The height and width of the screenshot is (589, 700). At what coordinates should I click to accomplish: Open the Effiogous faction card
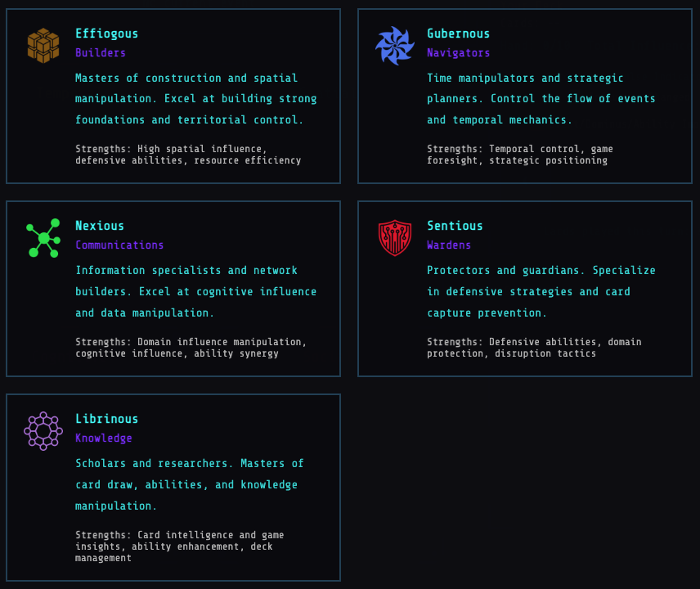pyautogui.click(x=173, y=96)
